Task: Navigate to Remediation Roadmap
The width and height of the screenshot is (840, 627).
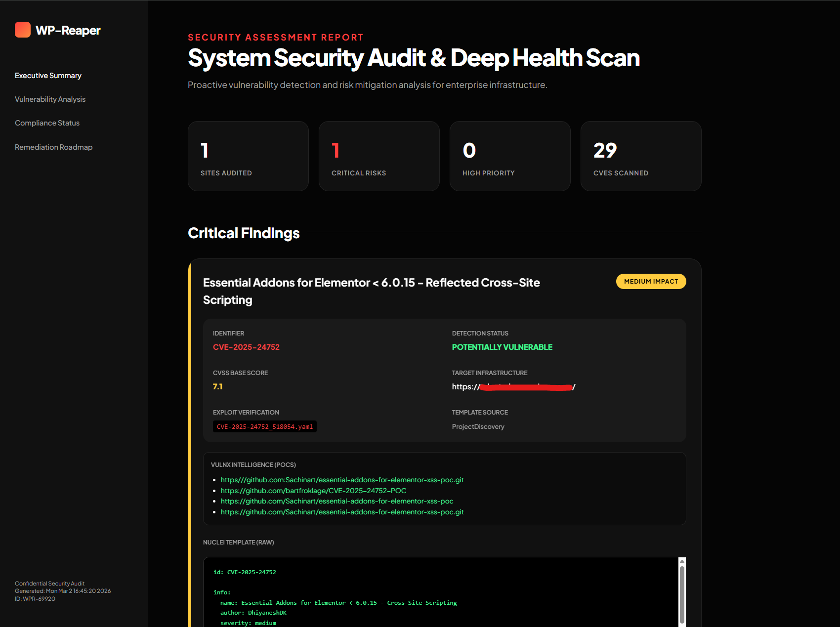Action: (53, 147)
